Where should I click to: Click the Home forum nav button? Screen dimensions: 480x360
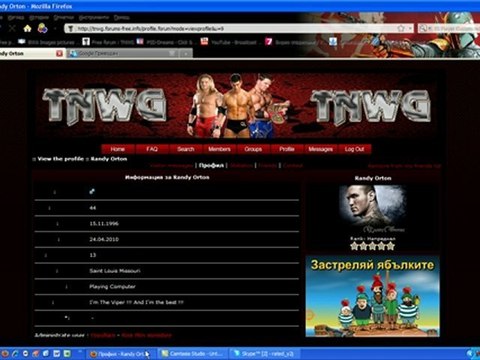point(118,149)
